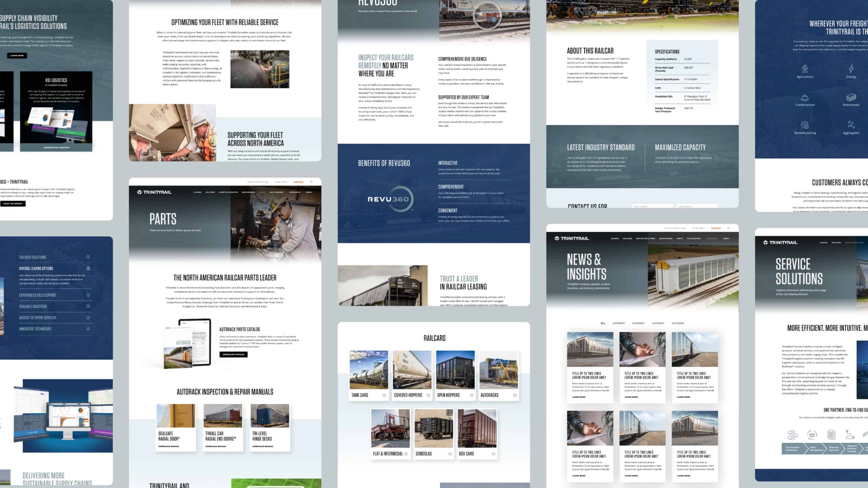Image resolution: width=868 pixels, height=488 pixels.
Task: Click the arrow icon on Box Cars card
Action: pos(493,454)
